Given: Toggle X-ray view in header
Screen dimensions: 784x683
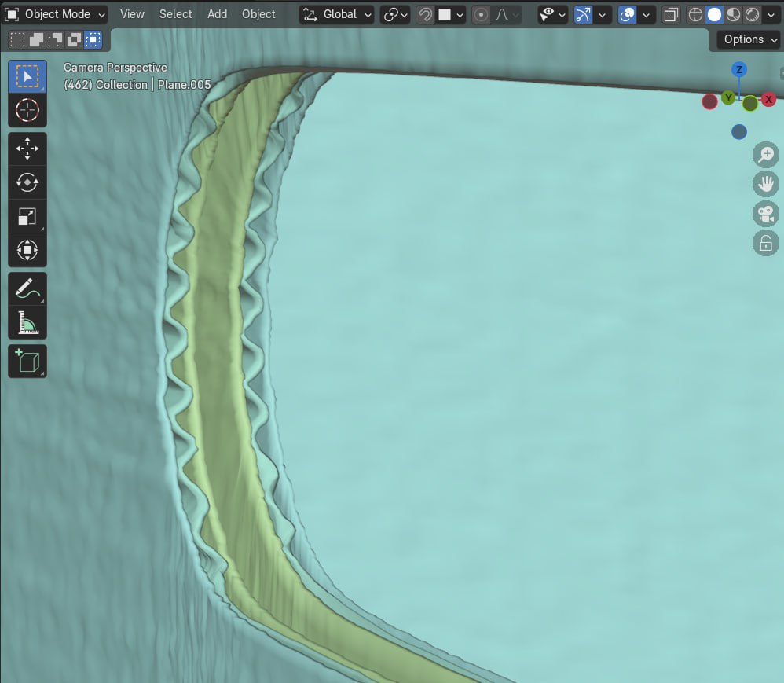Looking at the screenshot, I should (x=672, y=14).
